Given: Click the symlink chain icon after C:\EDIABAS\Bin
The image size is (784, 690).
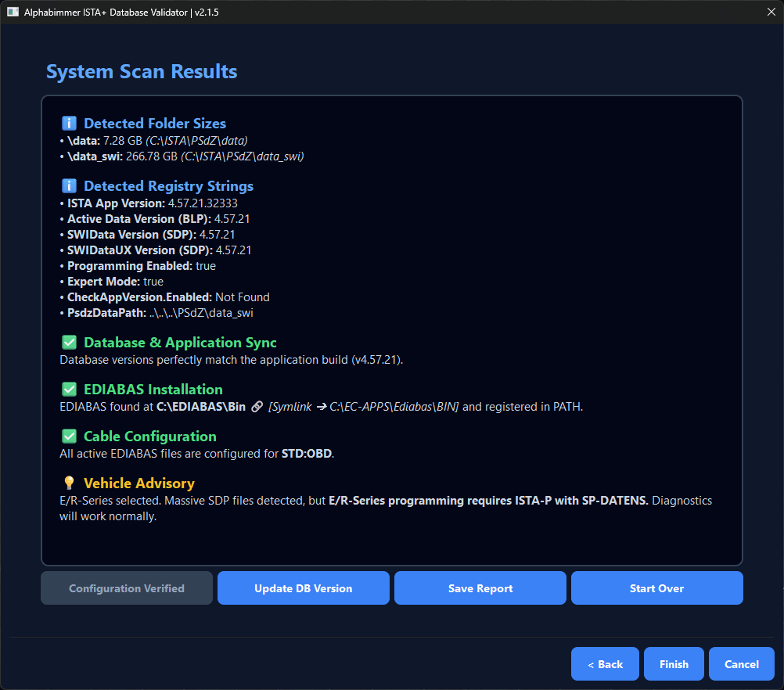Looking at the screenshot, I should [x=257, y=407].
